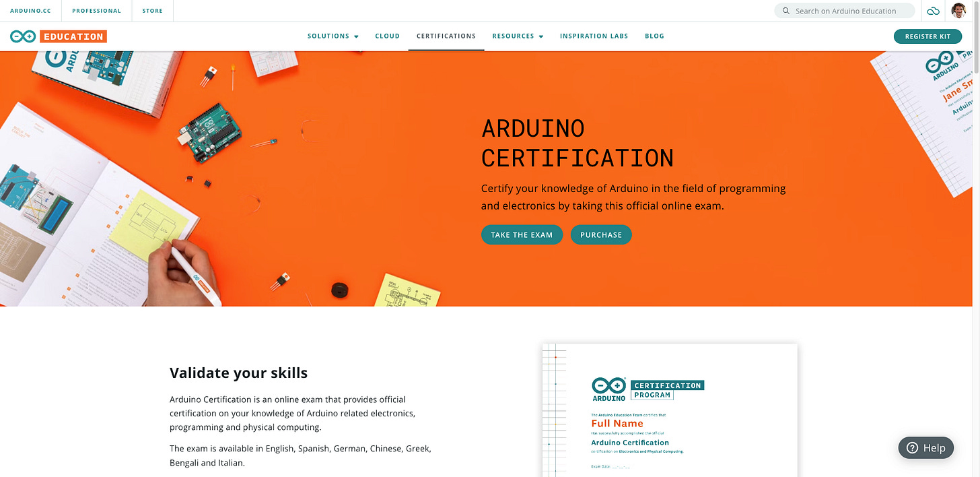980x477 pixels.
Task: Click the Take the Exam button
Action: (x=522, y=234)
